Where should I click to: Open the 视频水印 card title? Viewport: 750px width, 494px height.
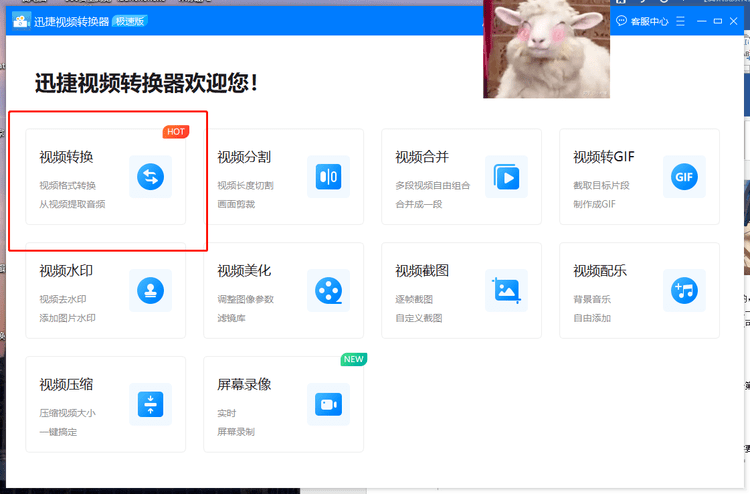coord(66,271)
